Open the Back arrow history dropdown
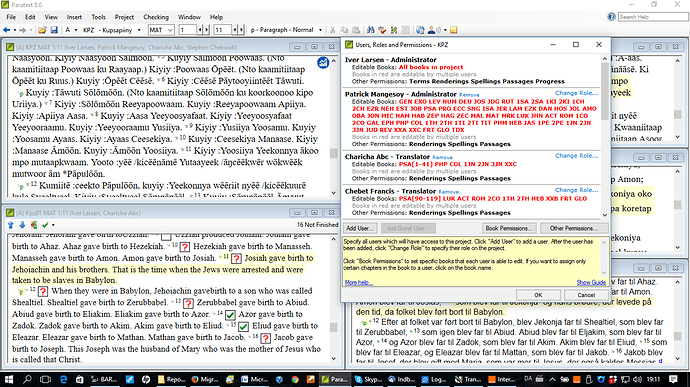 (x=15, y=30)
